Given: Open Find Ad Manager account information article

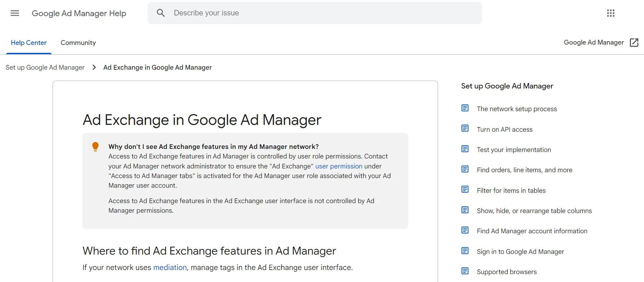Looking at the screenshot, I should point(532,231).
